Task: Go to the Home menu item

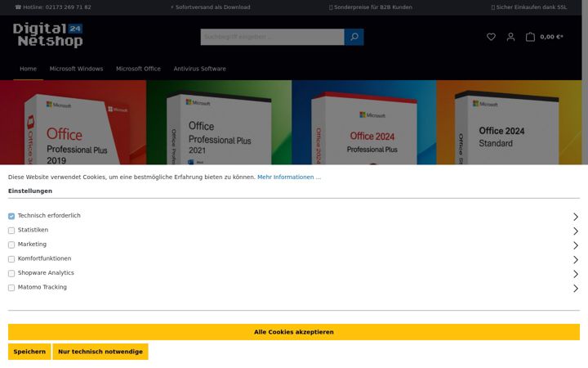Action: tap(28, 69)
